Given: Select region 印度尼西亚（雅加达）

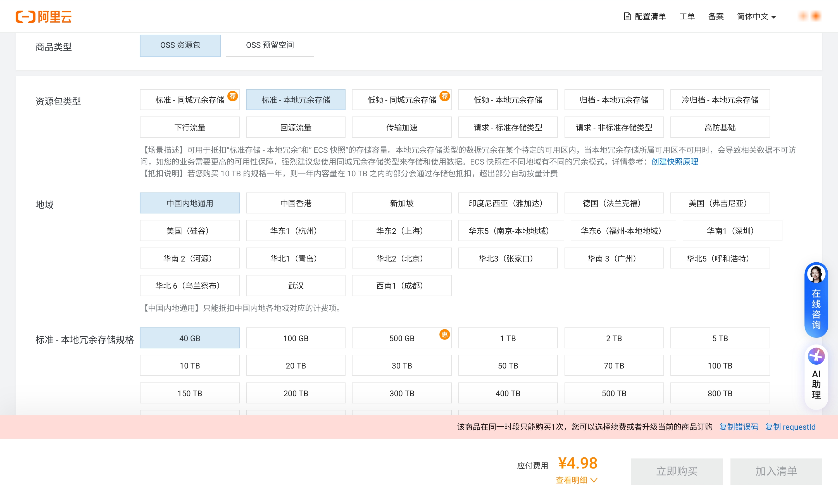Looking at the screenshot, I should point(508,203).
